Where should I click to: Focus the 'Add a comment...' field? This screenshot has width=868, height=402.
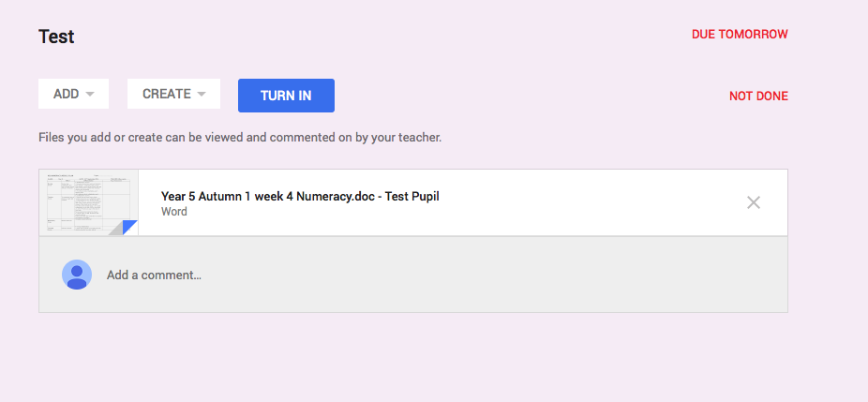click(154, 275)
